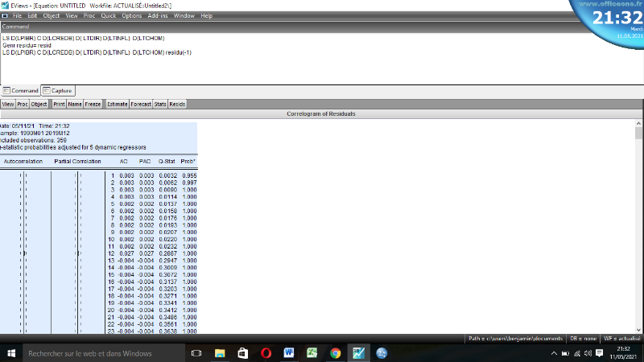Open Opera browser from taskbar
This screenshot has height=362, width=644.
pos(266,353)
